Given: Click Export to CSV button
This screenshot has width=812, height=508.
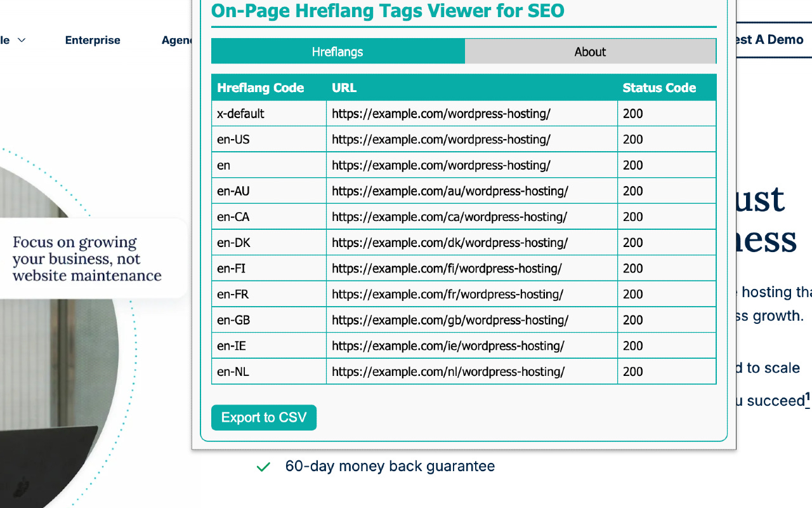Looking at the screenshot, I should click(264, 418).
